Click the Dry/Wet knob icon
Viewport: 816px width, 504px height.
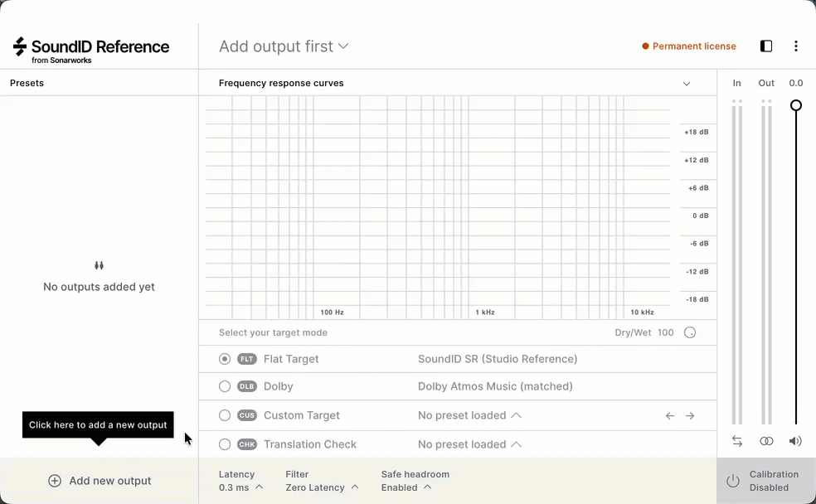click(x=690, y=332)
